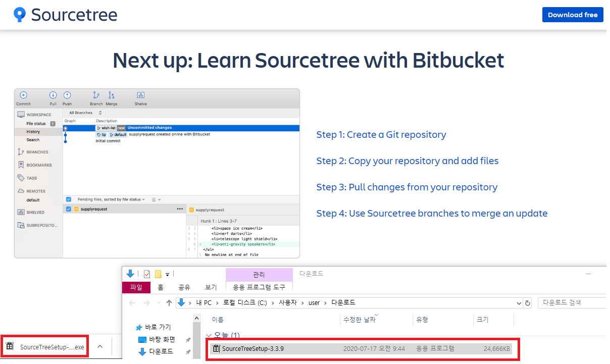This screenshot has height=364, width=610.
Task: Click the 24,666KB size cell
Action: [x=496, y=348]
